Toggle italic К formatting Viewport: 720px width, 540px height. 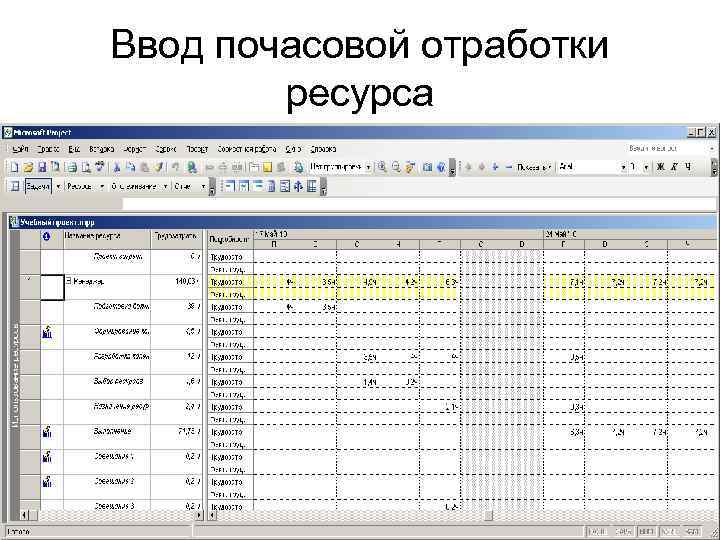[674, 167]
